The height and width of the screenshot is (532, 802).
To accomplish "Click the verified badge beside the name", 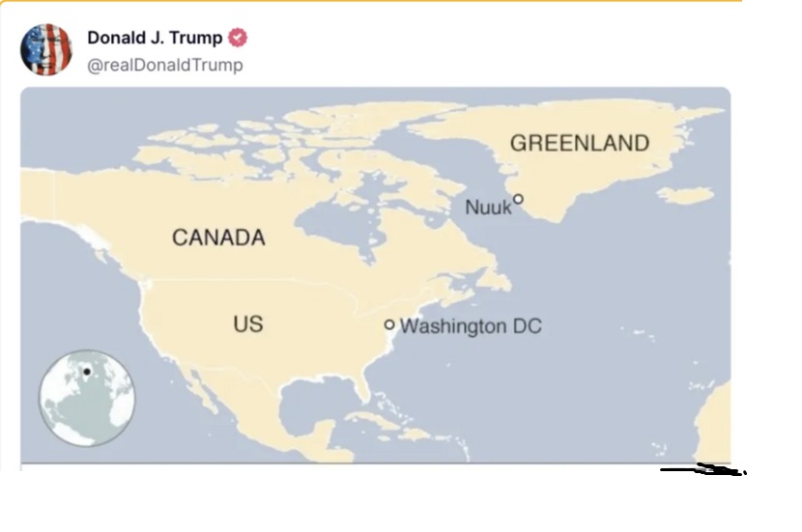I will (x=238, y=39).
